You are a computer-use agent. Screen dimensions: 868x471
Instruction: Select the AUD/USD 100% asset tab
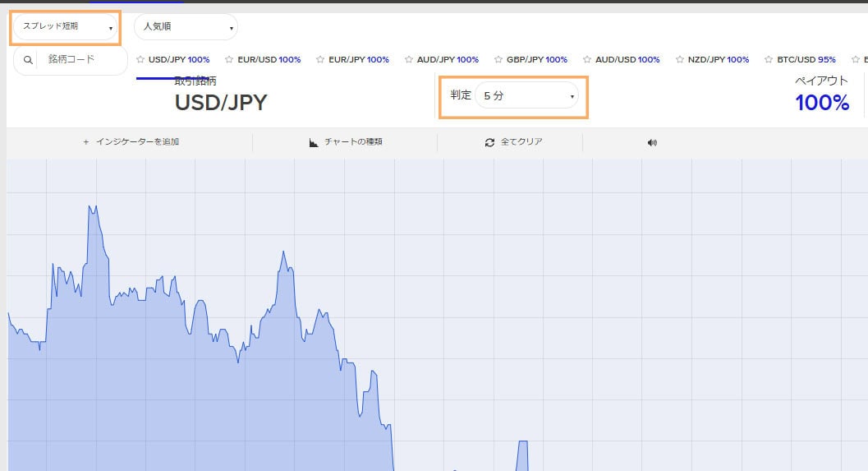pos(627,59)
